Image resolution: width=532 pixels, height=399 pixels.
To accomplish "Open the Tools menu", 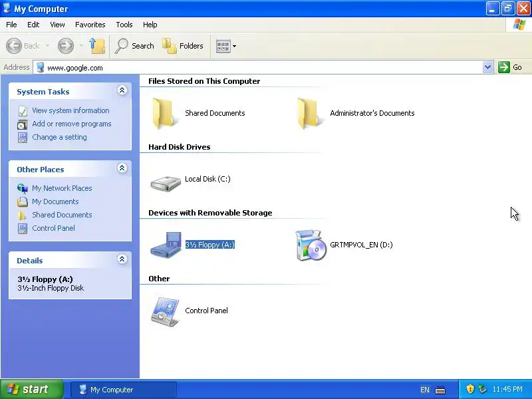I will (124, 25).
